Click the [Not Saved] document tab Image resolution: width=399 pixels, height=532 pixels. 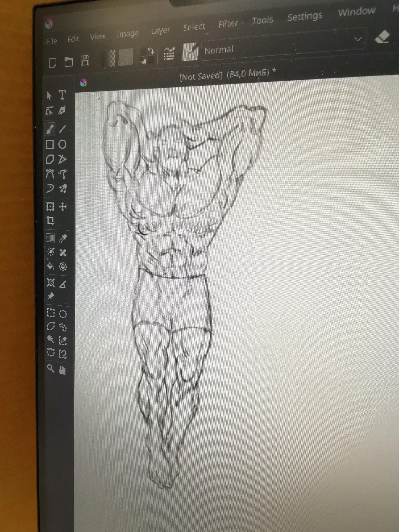pyautogui.click(x=228, y=74)
